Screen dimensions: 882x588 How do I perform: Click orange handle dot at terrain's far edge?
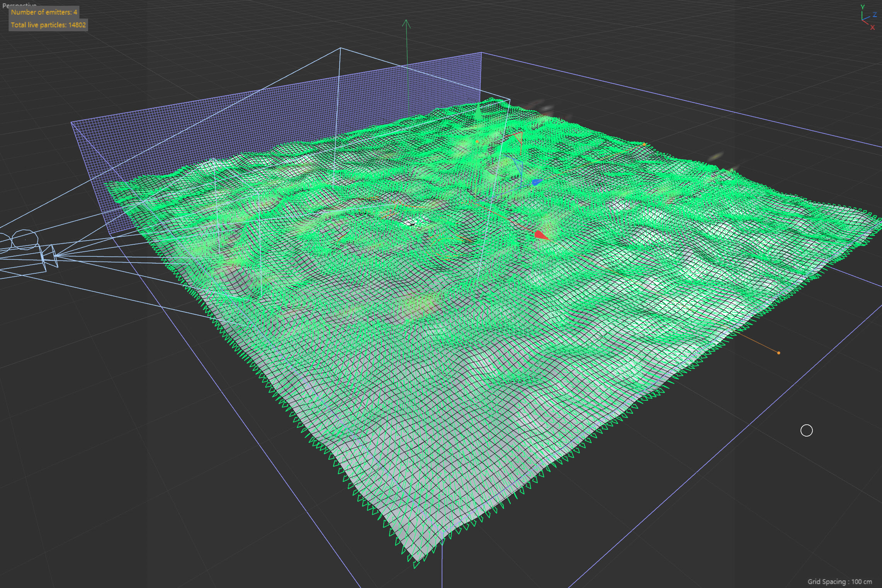(x=644, y=144)
